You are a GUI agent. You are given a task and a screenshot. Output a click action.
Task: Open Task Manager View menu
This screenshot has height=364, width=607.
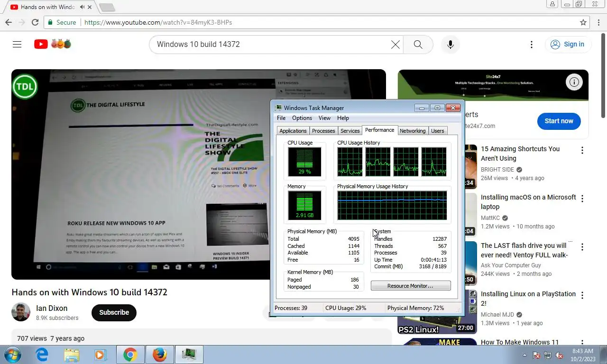[324, 118]
